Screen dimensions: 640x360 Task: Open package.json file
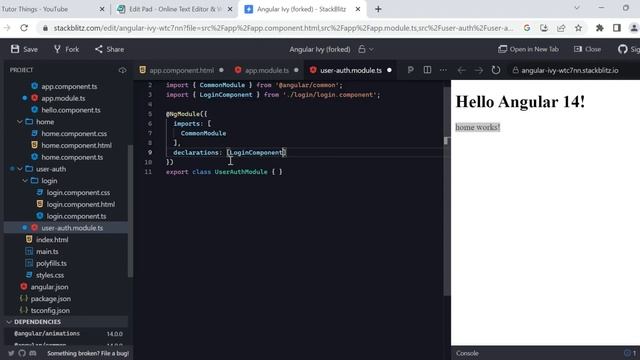click(x=51, y=299)
